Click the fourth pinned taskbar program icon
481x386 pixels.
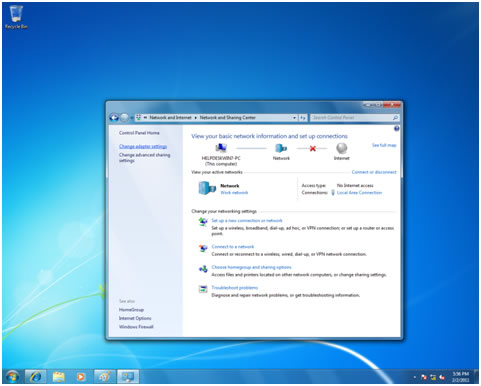pyautogui.click(x=104, y=377)
